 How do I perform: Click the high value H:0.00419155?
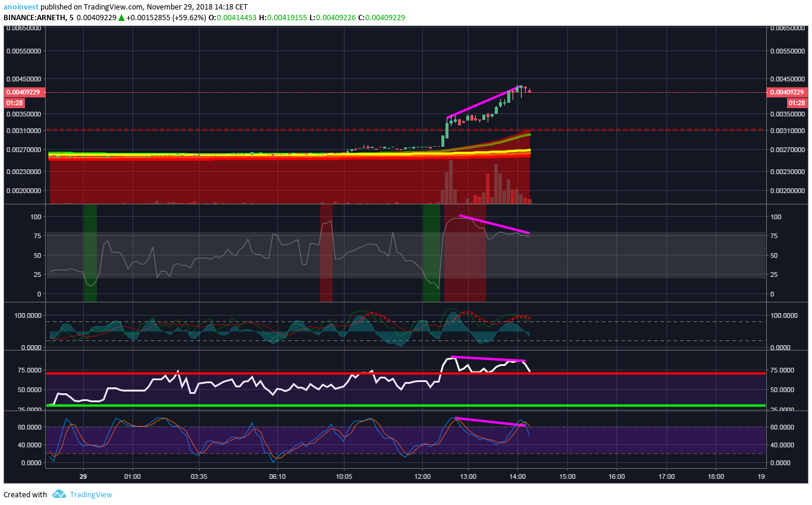[283, 17]
